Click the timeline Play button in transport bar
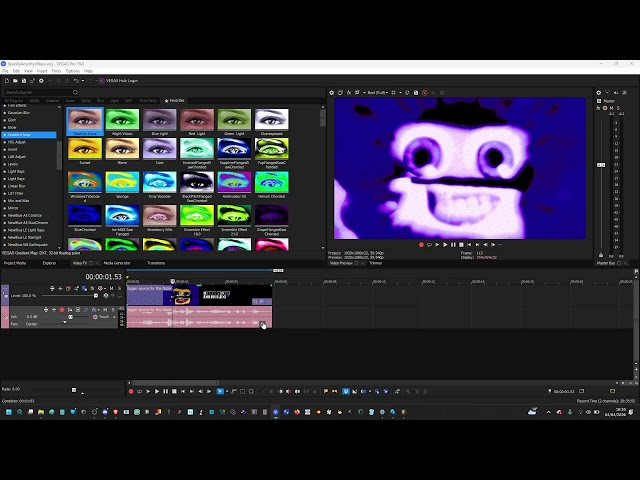This screenshot has width=640, height=480. pyautogui.click(x=157, y=391)
